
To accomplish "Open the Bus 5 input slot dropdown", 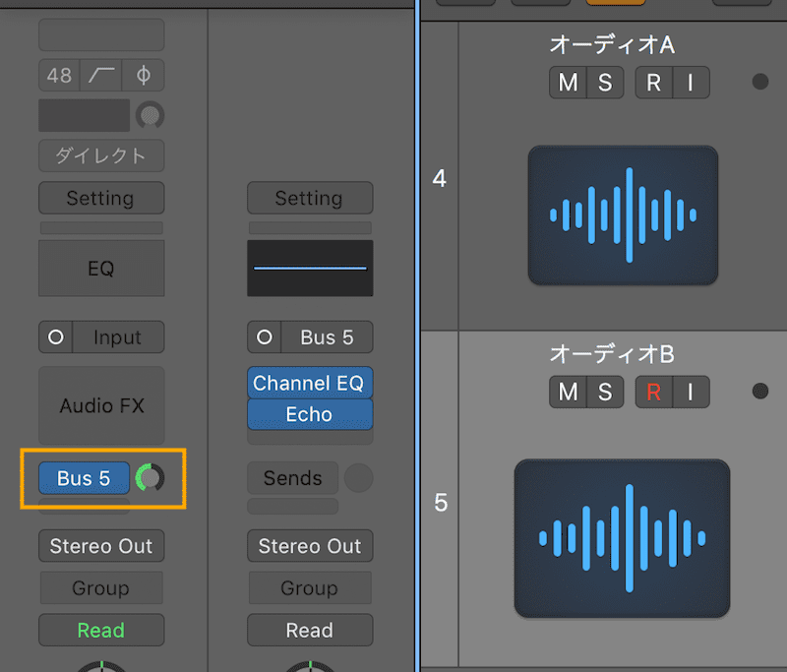I will 327,336.
